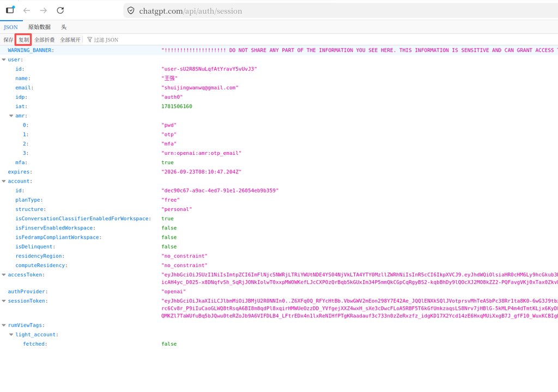Click the 复制 copy button
This screenshot has height=392, width=558.
(23, 40)
